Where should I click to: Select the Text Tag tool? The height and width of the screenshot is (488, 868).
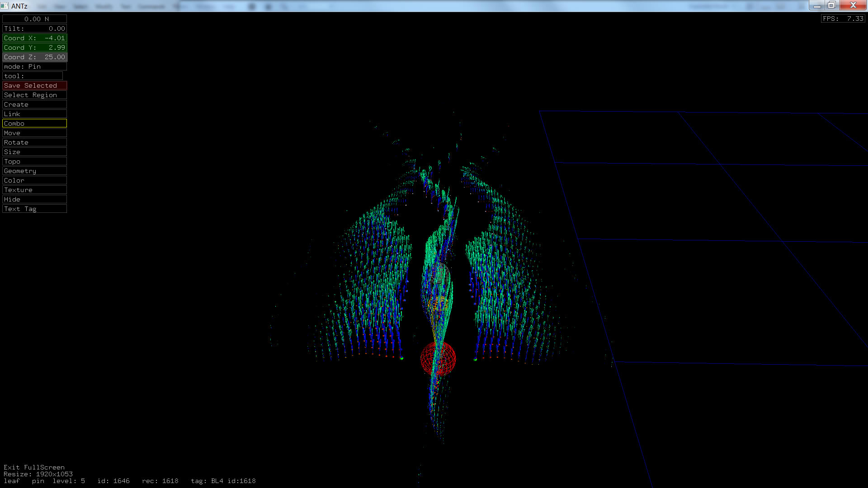pyautogui.click(x=34, y=209)
